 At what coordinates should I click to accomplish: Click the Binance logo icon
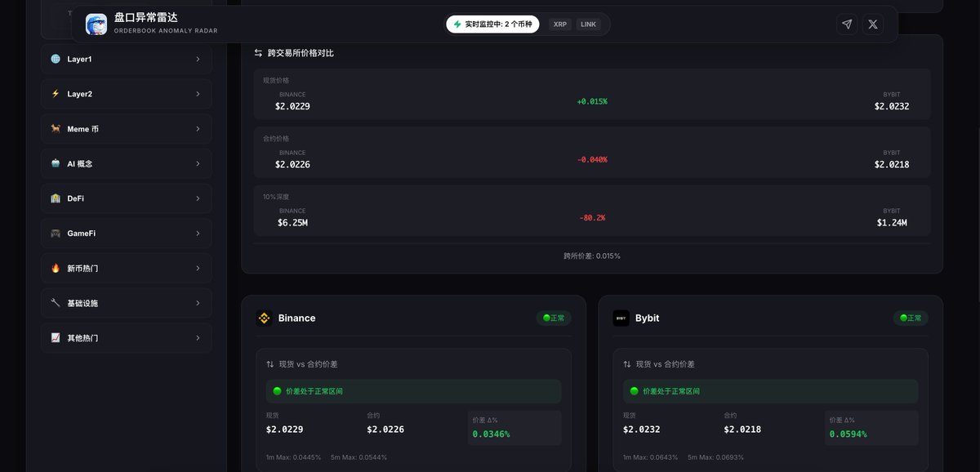[x=264, y=318]
